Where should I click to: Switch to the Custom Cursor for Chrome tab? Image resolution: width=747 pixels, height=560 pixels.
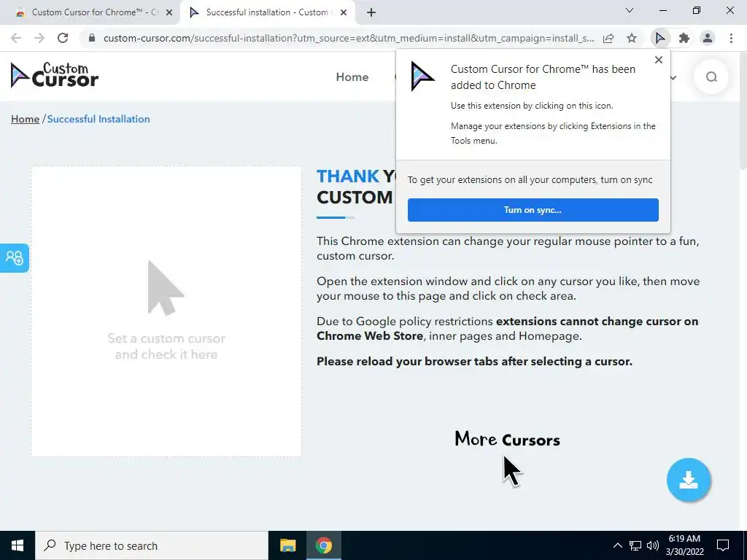click(90, 13)
